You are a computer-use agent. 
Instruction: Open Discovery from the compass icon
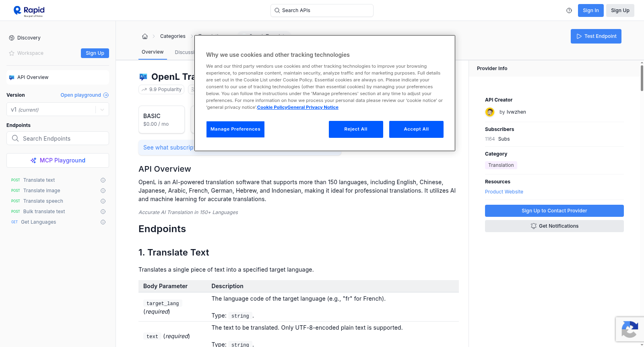[x=12, y=38]
